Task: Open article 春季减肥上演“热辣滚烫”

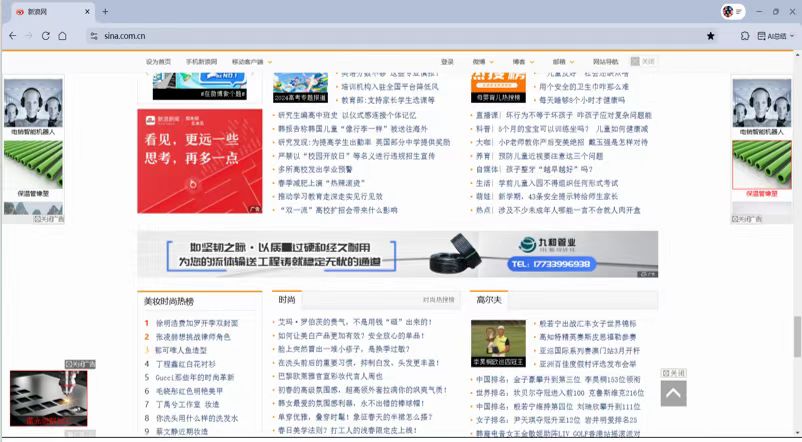Action: point(322,183)
